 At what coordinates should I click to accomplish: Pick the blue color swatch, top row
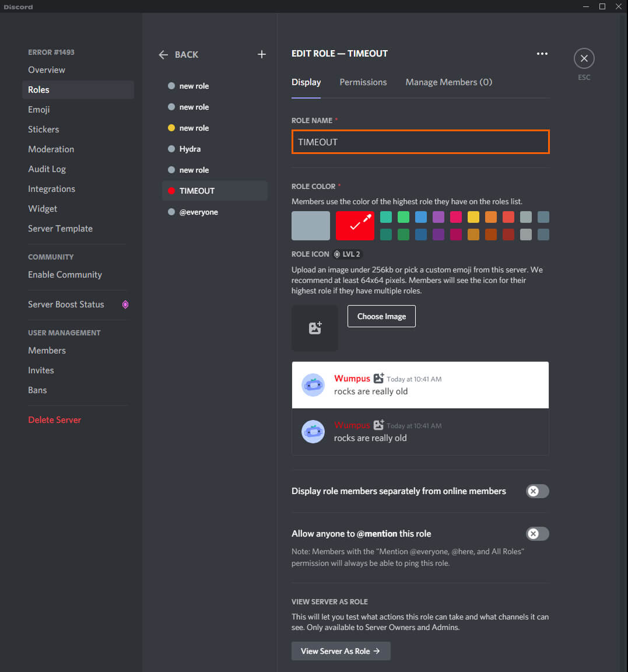click(x=421, y=217)
